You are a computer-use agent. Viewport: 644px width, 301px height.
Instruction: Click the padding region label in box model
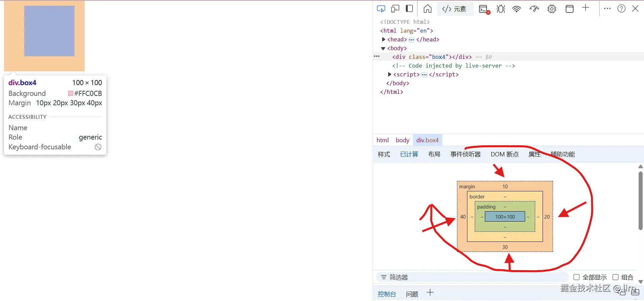coord(486,207)
